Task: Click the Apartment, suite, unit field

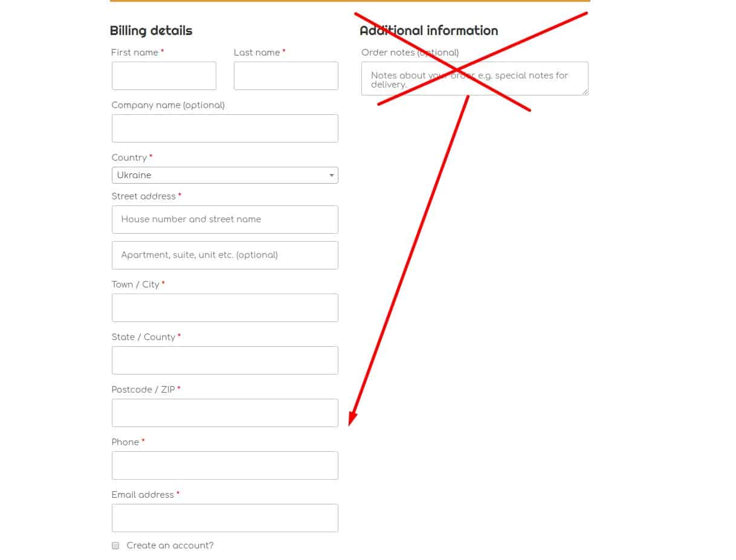Action: pos(224,255)
